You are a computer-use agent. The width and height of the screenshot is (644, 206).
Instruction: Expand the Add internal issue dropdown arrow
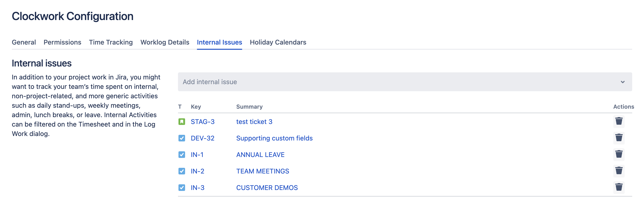coord(623,82)
